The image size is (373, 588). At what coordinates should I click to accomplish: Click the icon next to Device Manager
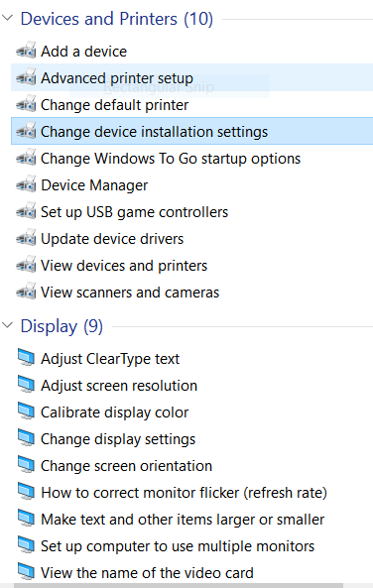[x=26, y=184]
